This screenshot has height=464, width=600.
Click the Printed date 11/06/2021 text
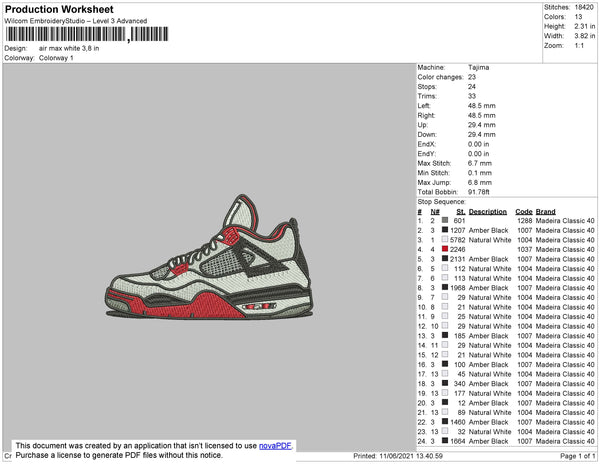(398, 456)
